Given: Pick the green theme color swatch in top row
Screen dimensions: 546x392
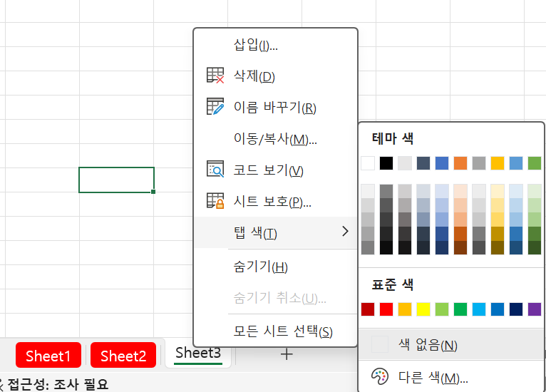Looking at the screenshot, I should click(535, 163).
